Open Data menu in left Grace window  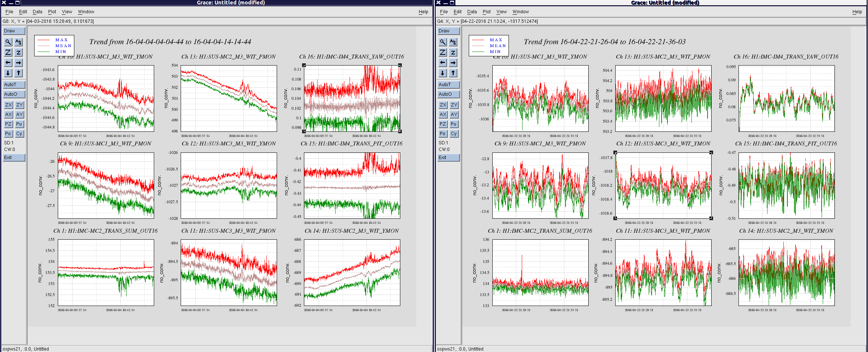tap(38, 12)
